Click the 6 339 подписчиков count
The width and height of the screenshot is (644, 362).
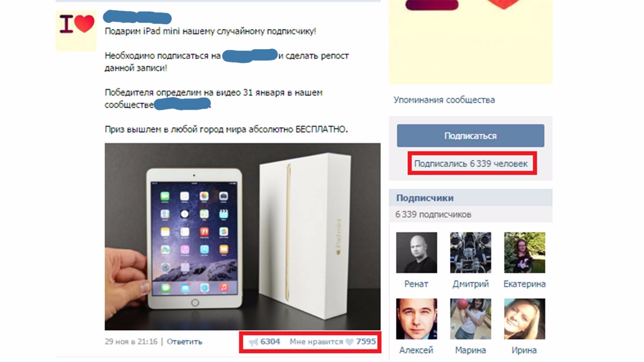click(x=433, y=215)
